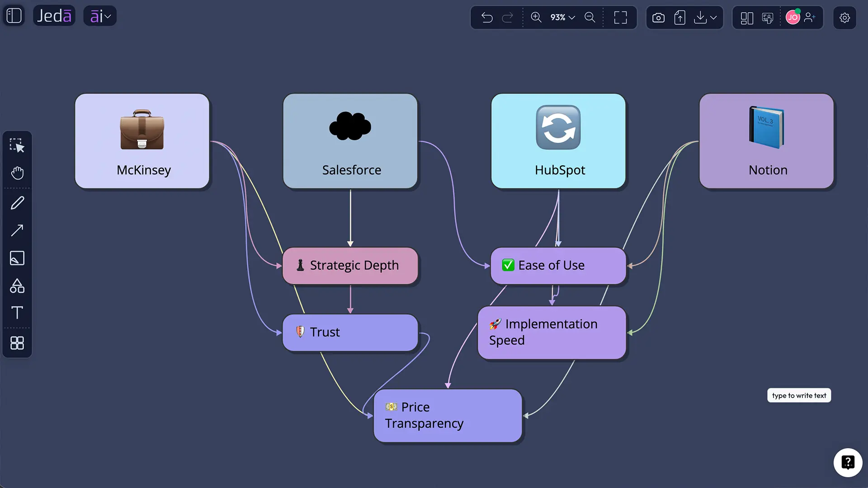The width and height of the screenshot is (868, 488).
Task: Click the download icon
Action: pos(700,18)
